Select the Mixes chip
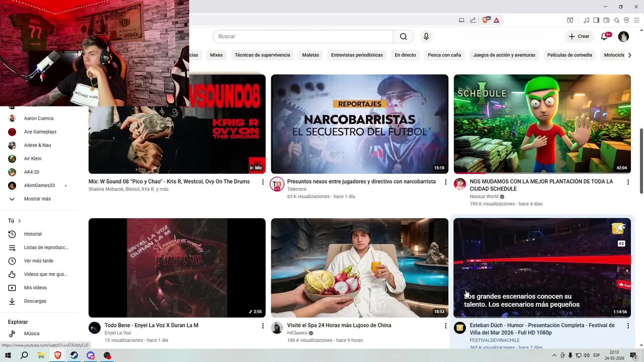The image size is (644, 362). tap(216, 55)
